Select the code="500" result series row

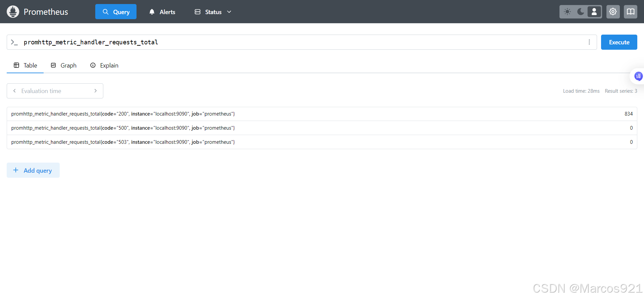[322, 128]
